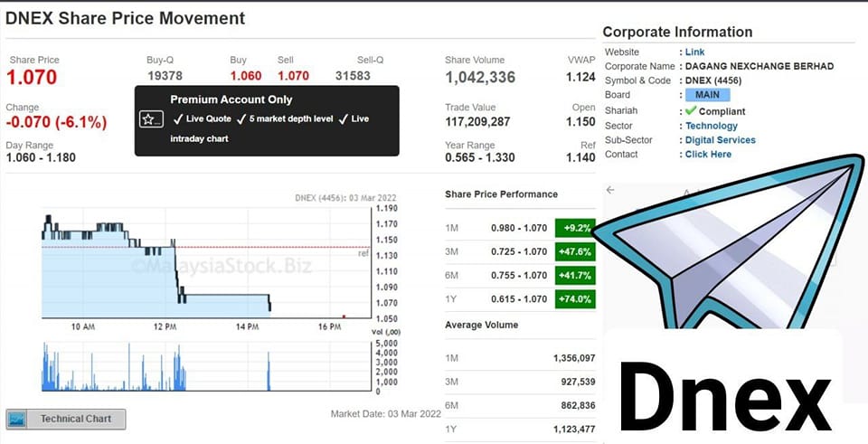Image resolution: width=868 pixels, height=444 pixels.
Task: Click the Share Volume 1,042,336 value
Action: tap(480, 77)
